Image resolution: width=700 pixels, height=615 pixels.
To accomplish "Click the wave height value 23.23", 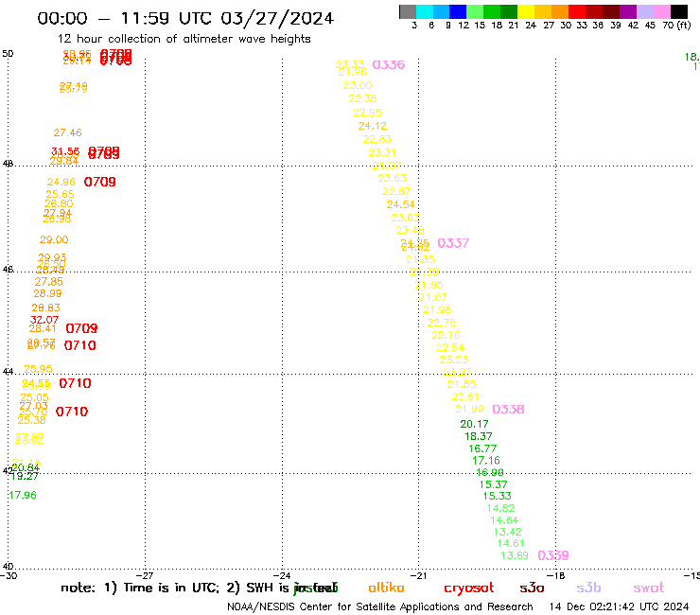I will [x=454, y=360].
